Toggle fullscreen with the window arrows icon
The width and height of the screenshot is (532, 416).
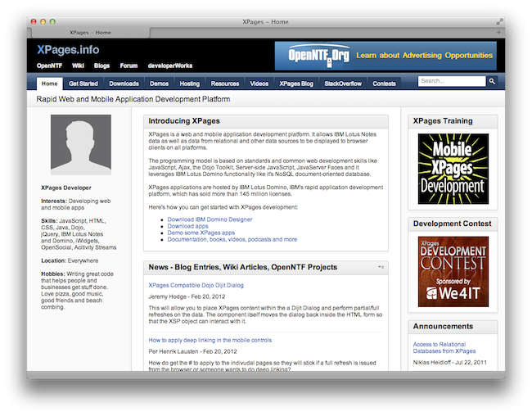pos(499,22)
